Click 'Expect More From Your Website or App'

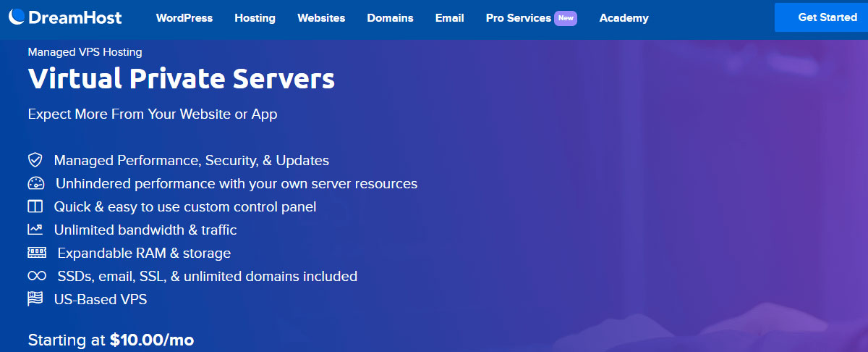(x=153, y=114)
